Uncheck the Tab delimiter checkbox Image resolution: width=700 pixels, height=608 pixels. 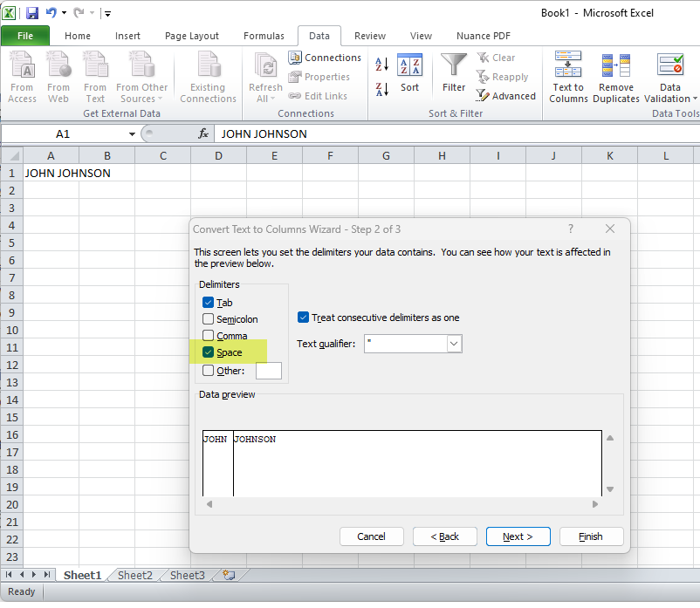tap(208, 303)
